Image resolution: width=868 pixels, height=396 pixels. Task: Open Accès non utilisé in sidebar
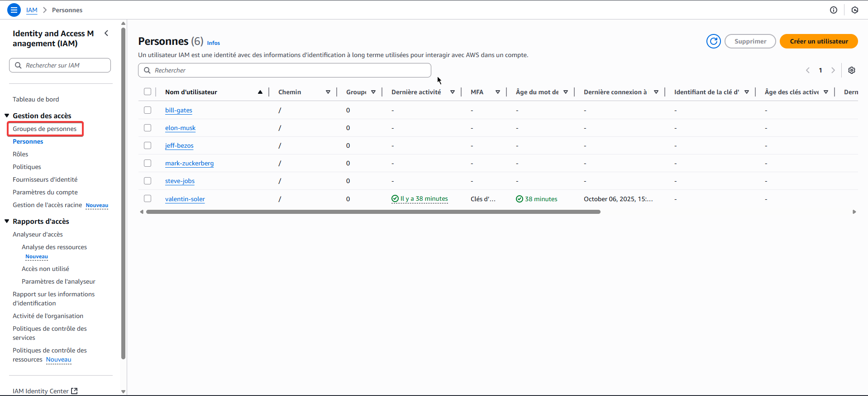(x=45, y=269)
